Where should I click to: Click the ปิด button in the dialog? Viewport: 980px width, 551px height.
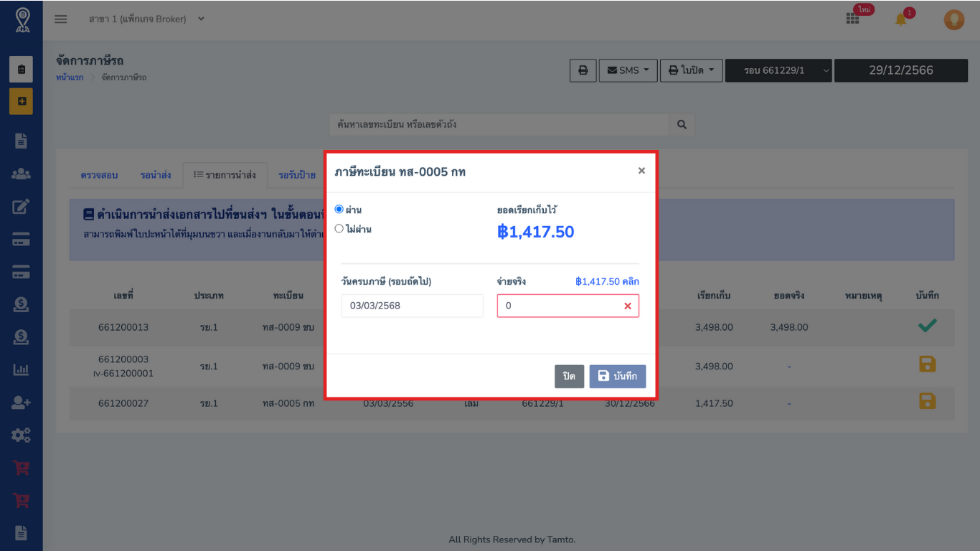[x=569, y=376]
